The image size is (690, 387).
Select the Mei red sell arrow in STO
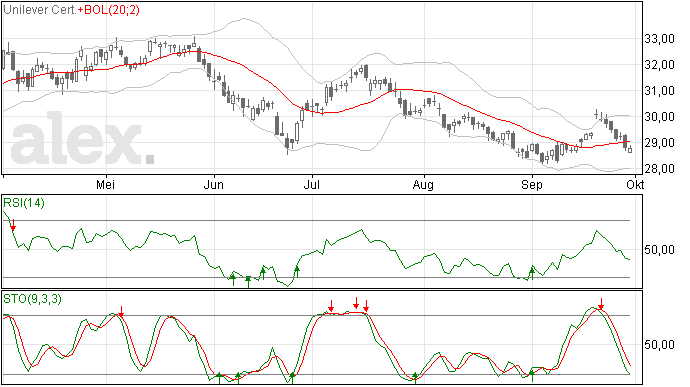coord(121,312)
